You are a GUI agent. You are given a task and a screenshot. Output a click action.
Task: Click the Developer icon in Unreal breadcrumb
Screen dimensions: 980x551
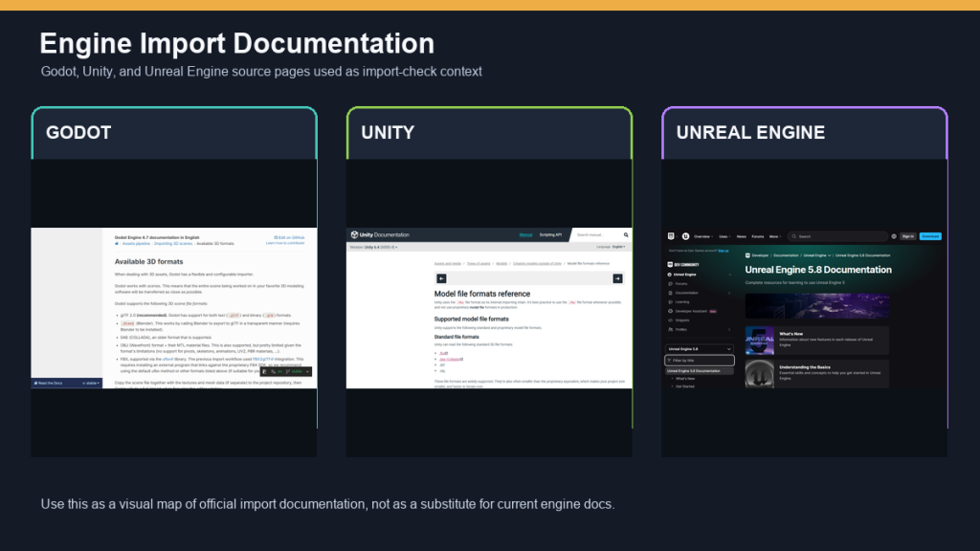[x=747, y=255]
